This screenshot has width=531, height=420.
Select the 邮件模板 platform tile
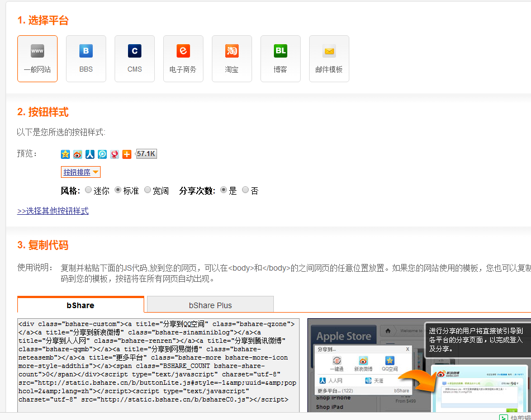click(x=329, y=59)
